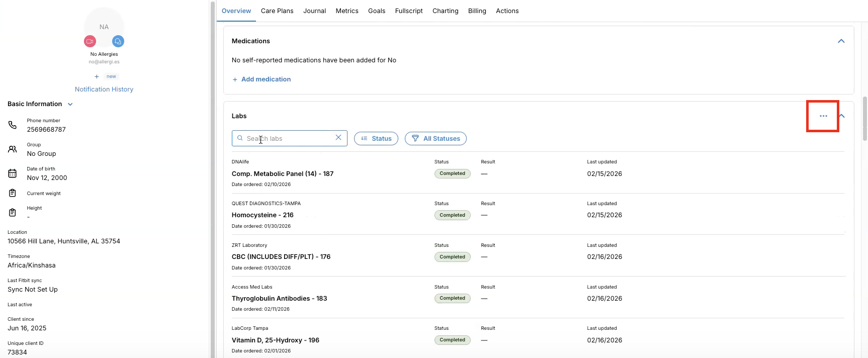Click Add medication link
Viewport: 868px width, 358px height.
[x=262, y=79]
